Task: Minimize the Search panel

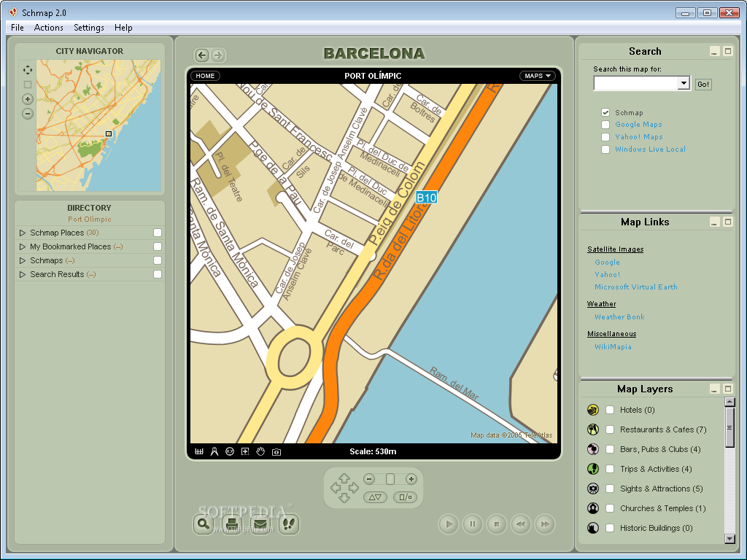Action: [714, 52]
